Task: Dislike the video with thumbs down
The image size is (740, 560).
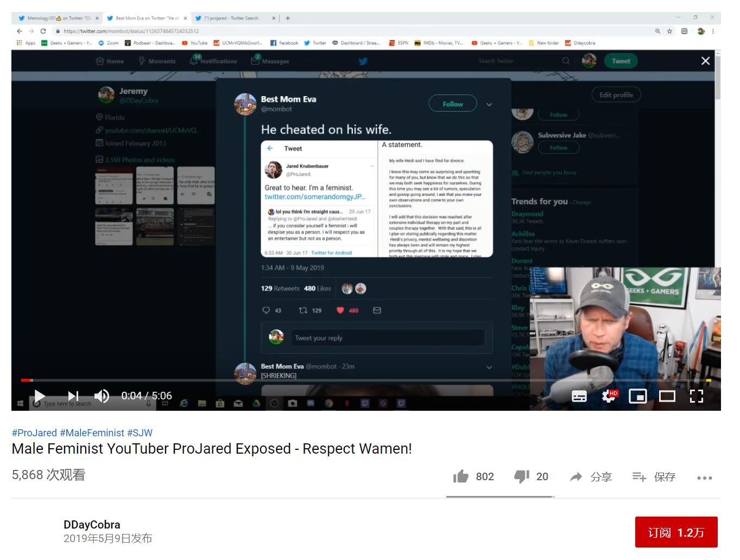Action: click(531, 476)
